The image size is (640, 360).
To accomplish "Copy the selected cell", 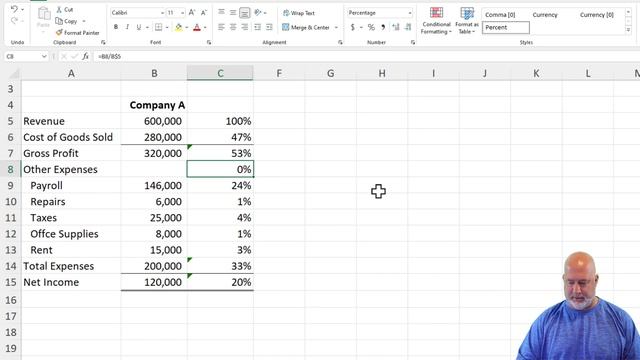I will 67,21.
